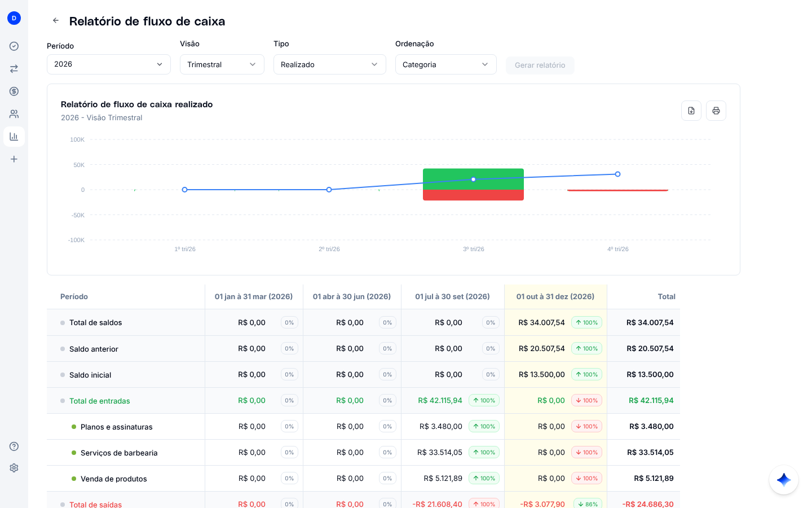Image resolution: width=812 pixels, height=508 pixels.
Task: Click the R$ 20.507,54 value in the out–dez column
Action: coord(542,349)
